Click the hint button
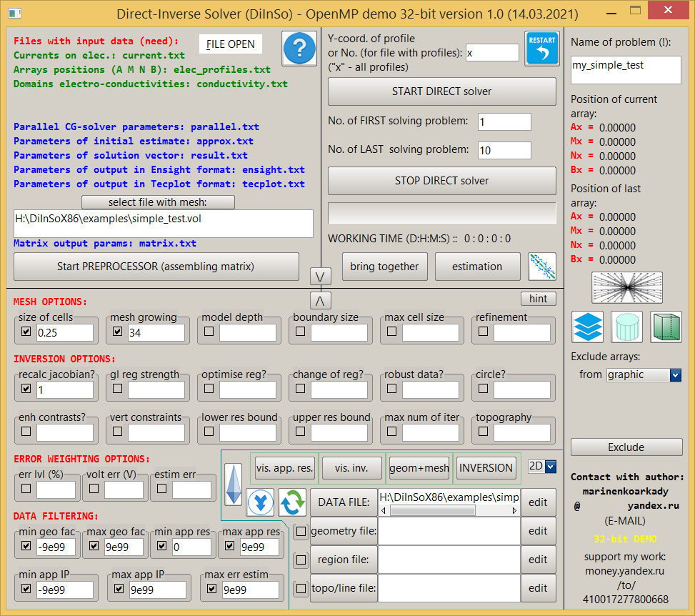The height and width of the screenshot is (616, 695). click(538, 299)
